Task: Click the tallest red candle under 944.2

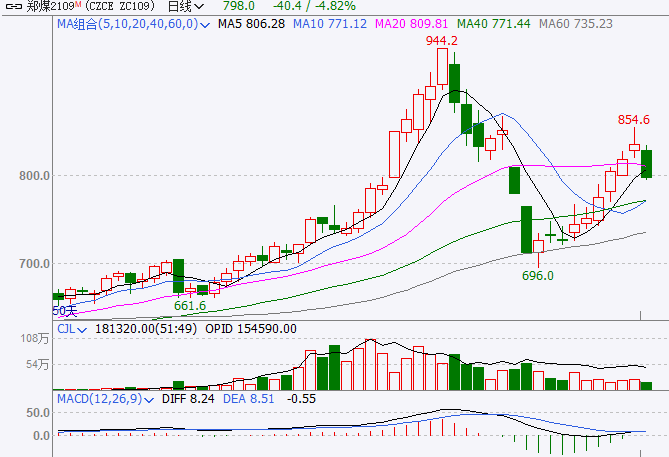Action: [x=442, y=67]
